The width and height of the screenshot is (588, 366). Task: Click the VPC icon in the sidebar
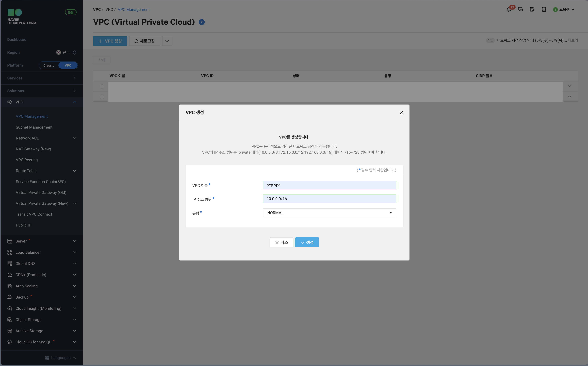(x=10, y=102)
